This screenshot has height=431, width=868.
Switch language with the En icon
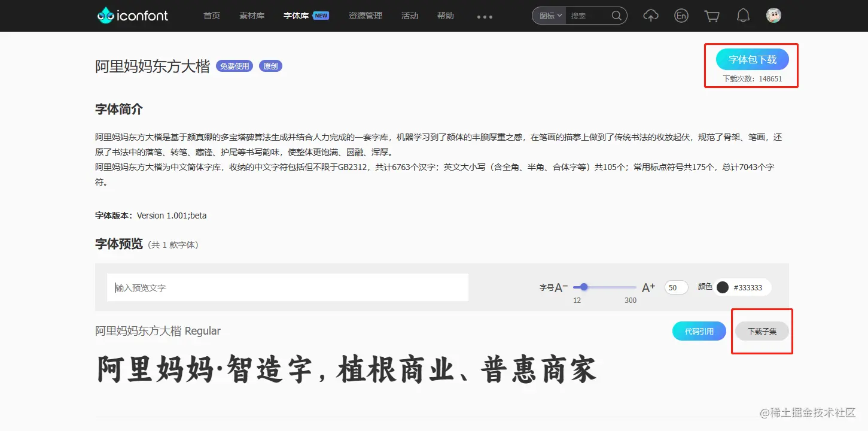coord(681,16)
